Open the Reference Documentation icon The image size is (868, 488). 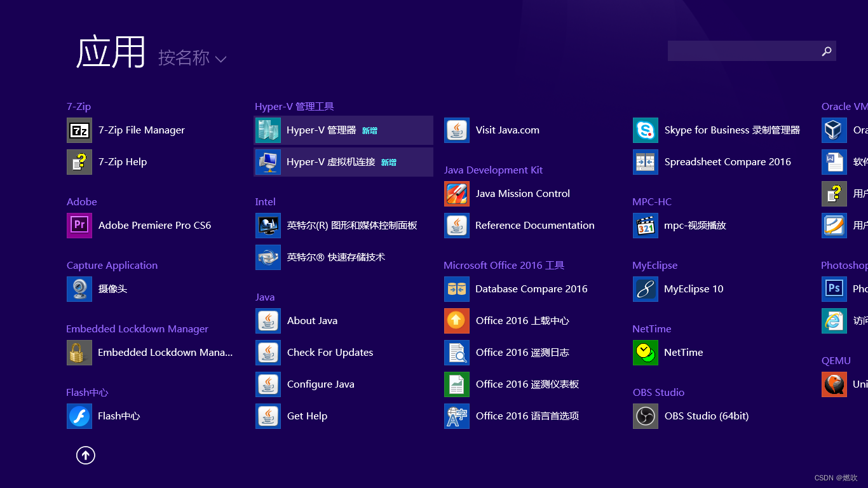pos(457,226)
